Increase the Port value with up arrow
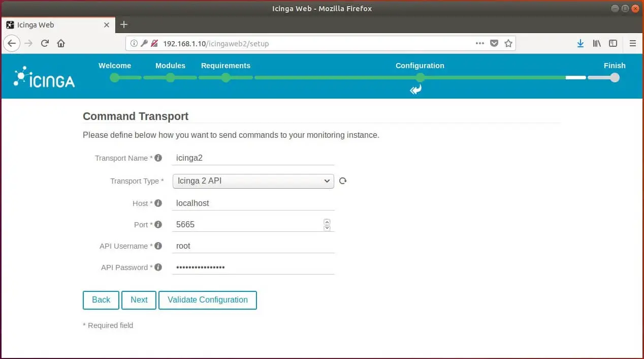 pos(327,222)
